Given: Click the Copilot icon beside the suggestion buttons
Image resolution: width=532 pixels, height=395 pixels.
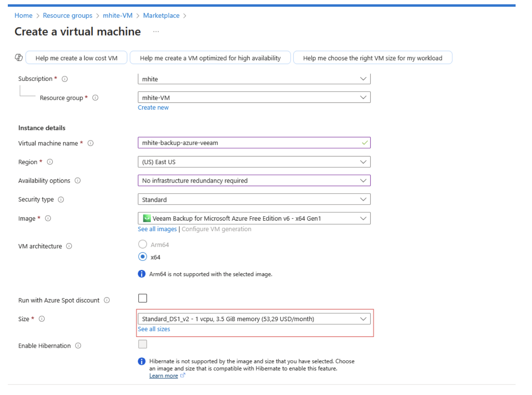Looking at the screenshot, I should click(x=19, y=57).
